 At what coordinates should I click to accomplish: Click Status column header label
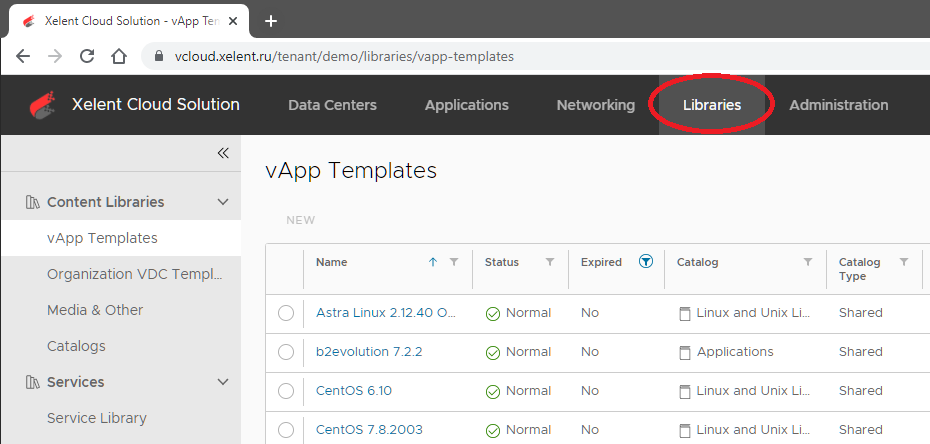tap(502, 262)
